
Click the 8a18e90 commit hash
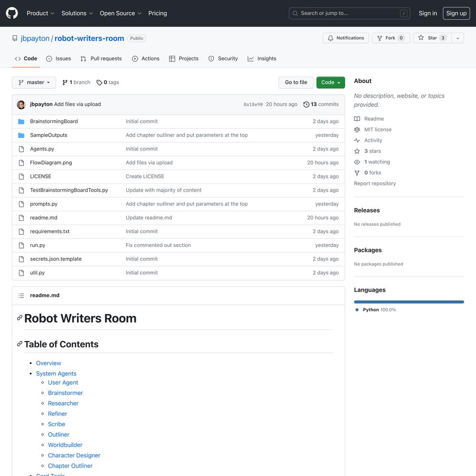[253, 104]
